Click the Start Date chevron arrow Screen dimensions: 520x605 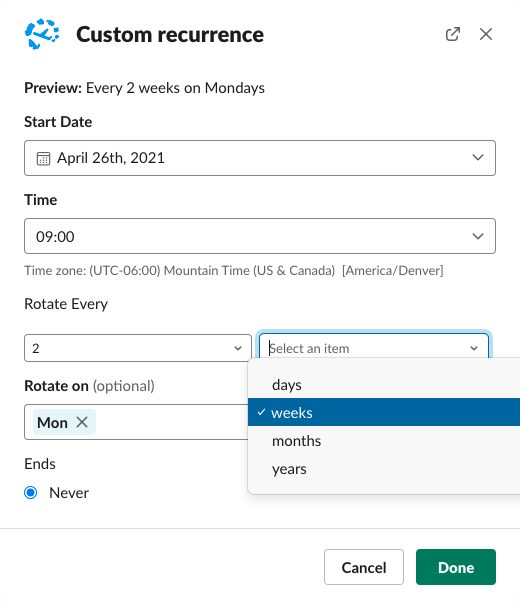[x=478, y=157]
